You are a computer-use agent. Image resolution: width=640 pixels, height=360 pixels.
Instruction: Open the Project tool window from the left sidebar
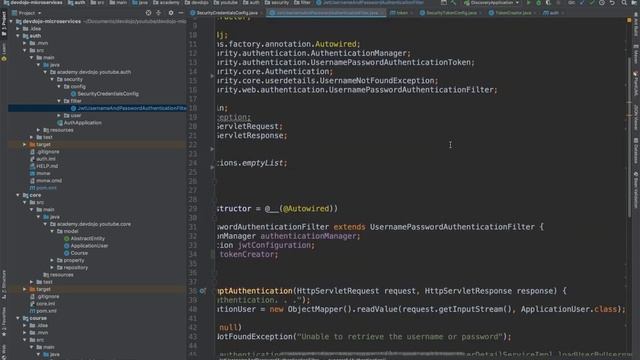pyautogui.click(x=4, y=24)
